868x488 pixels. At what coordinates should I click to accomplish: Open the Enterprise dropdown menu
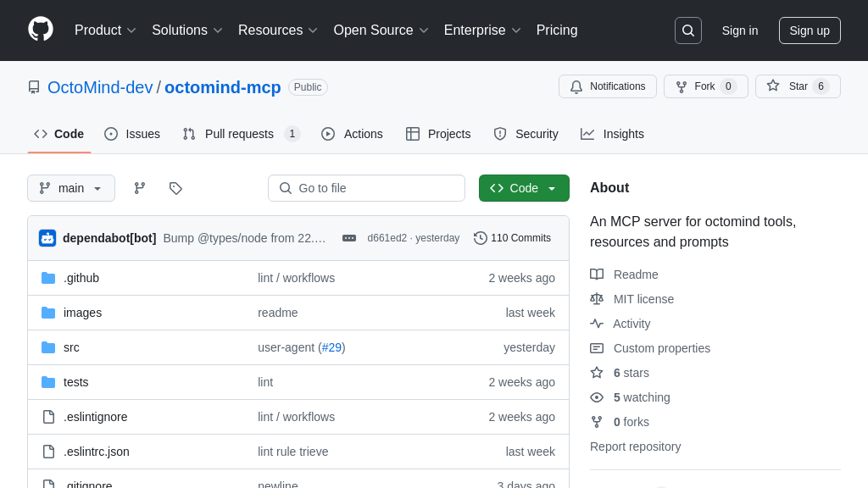[x=482, y=30]
